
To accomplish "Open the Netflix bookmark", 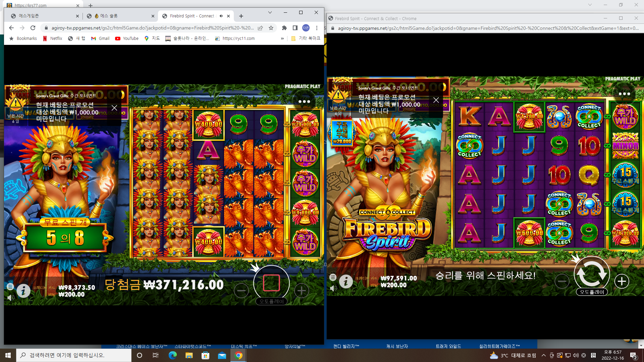I will (x=53, y=39).
